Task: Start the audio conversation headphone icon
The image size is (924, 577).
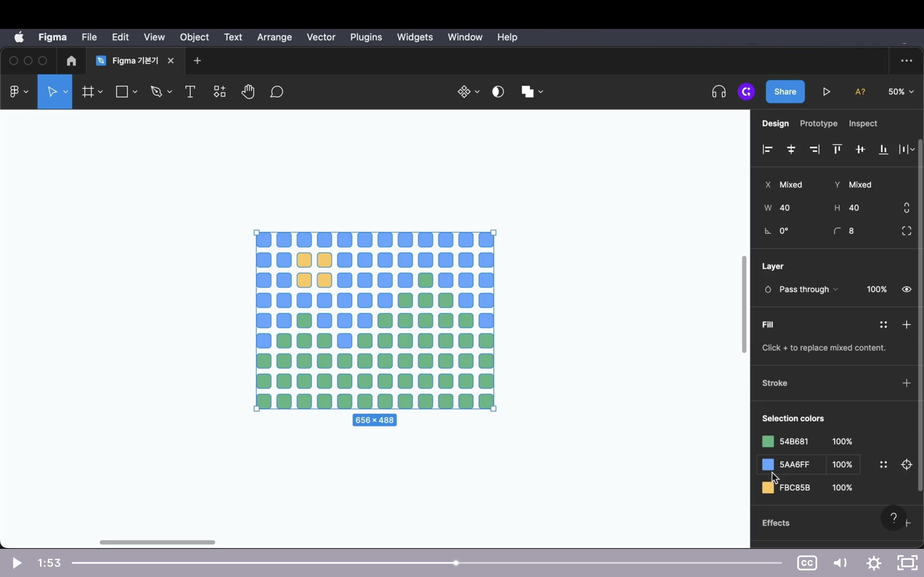Action: pos(719,92)
